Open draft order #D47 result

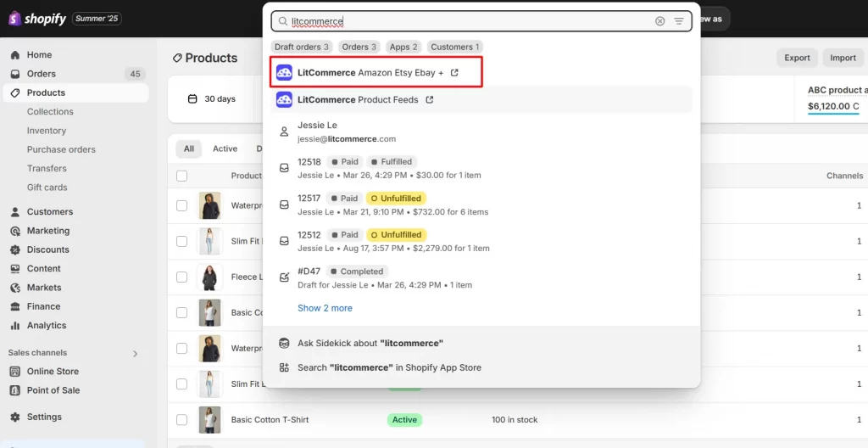(x=481, y=277)
